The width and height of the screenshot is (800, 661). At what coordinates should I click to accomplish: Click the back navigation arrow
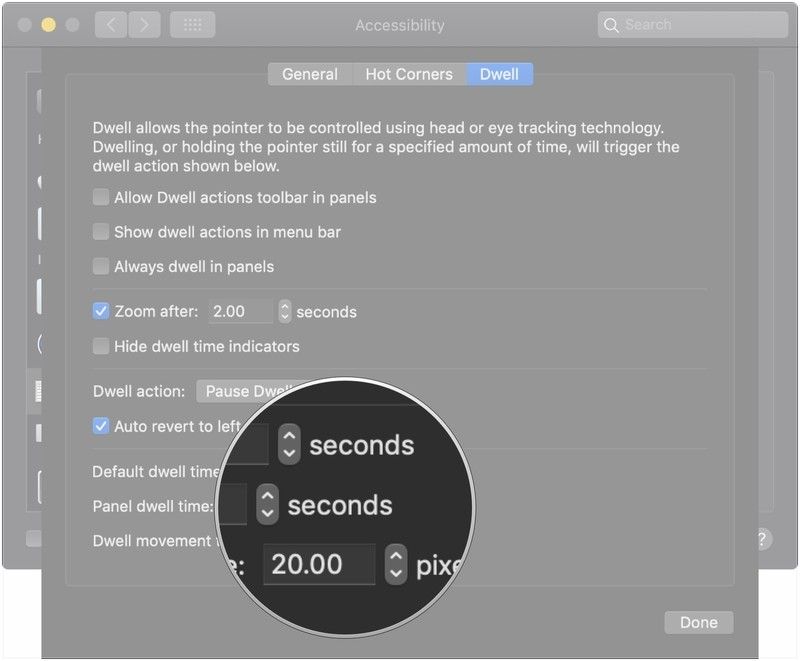coord(111,25)
